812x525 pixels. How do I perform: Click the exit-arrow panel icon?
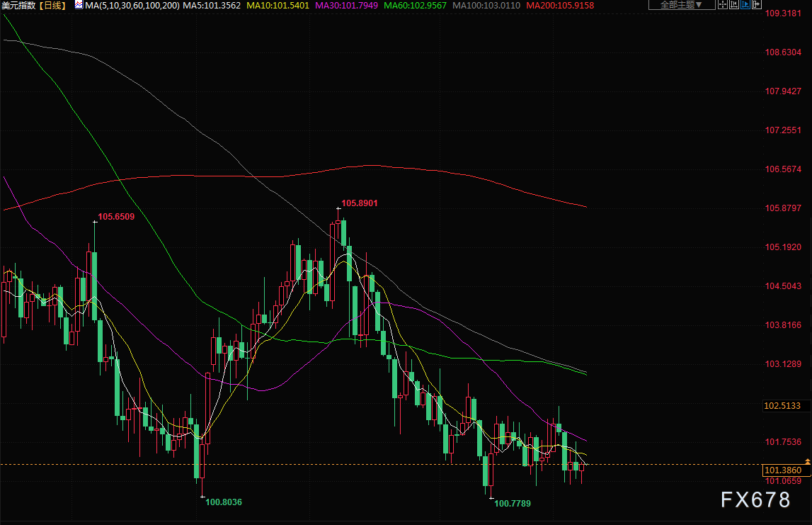(757, 4)
